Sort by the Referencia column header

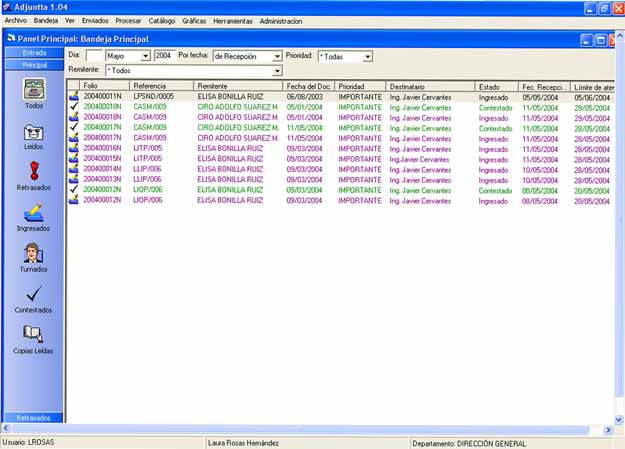tap(161, 86)
